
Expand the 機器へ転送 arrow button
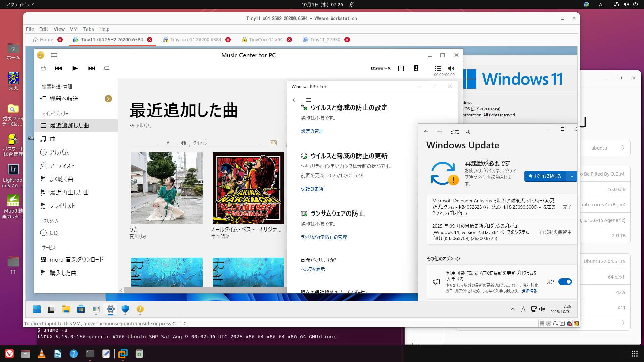pyautogui.click(x=108, y=99)
